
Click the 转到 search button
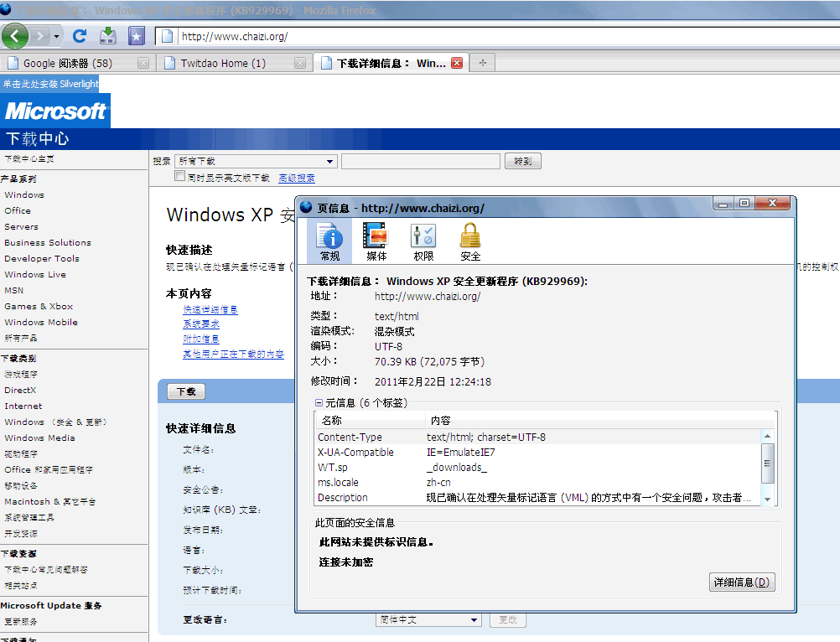coord(523,161)
